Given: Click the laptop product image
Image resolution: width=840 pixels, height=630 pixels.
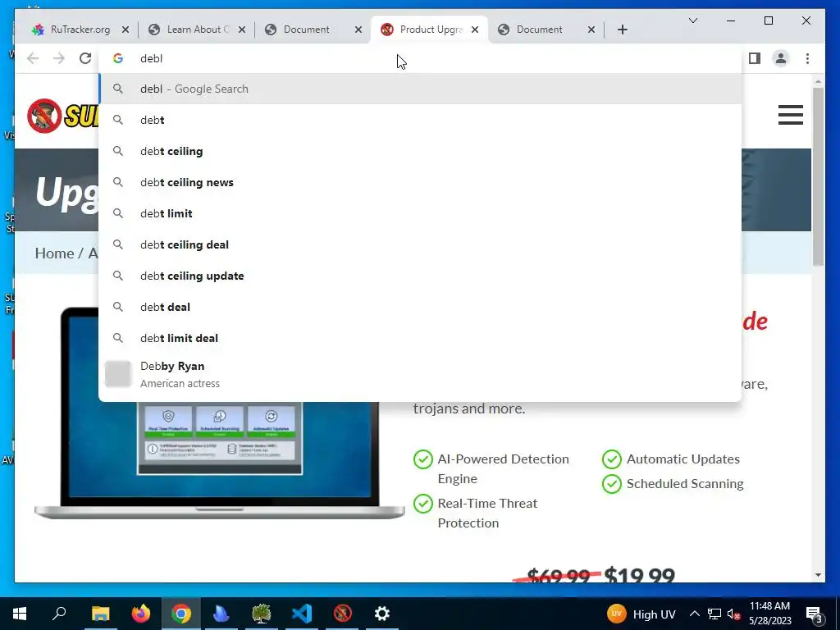Looking at the screenshot, I should pos(220,461).
